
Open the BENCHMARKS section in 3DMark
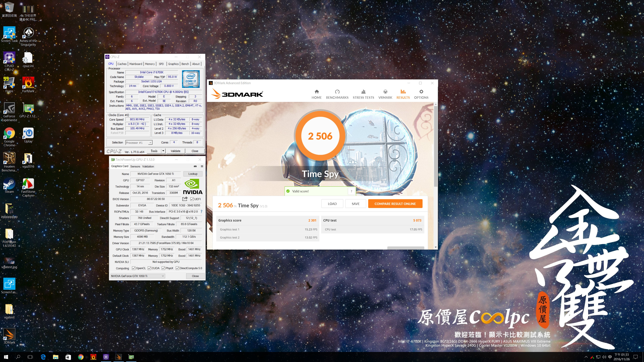click(x=337, y=94)
